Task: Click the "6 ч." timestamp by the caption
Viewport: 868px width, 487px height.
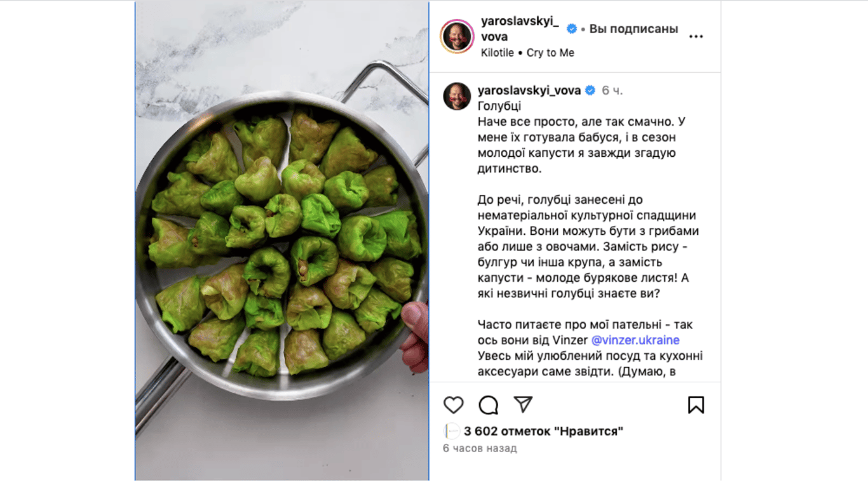Action: 612,91
